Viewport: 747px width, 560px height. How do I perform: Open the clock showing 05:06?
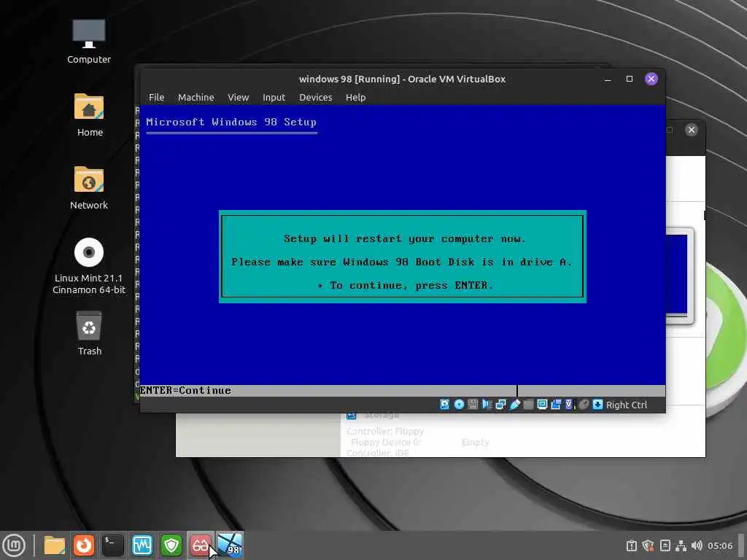(x=720, y=545)
